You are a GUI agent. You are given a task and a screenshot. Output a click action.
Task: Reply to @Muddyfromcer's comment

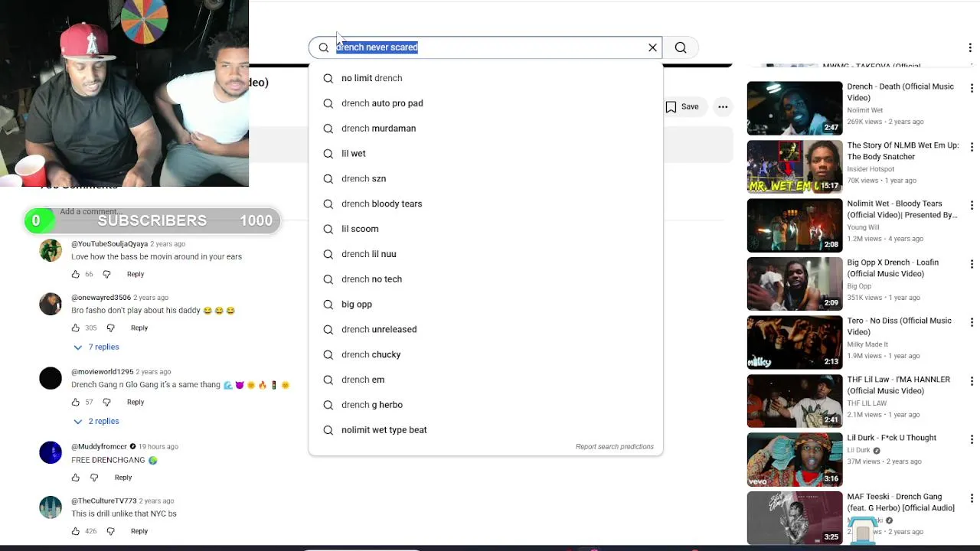point(123,478)
